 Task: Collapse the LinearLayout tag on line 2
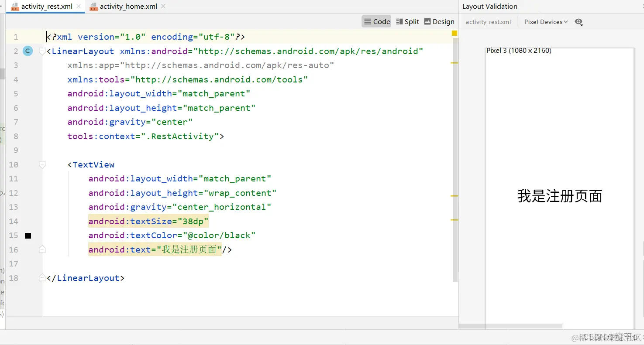42,51
